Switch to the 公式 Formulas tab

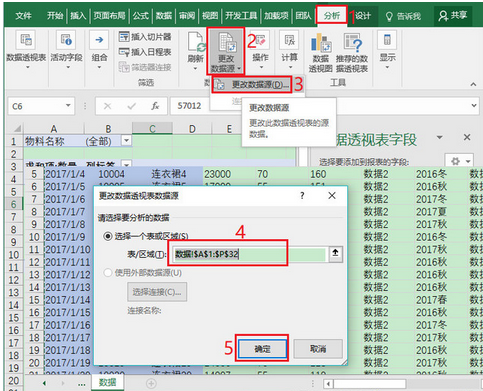click(140, 16)
